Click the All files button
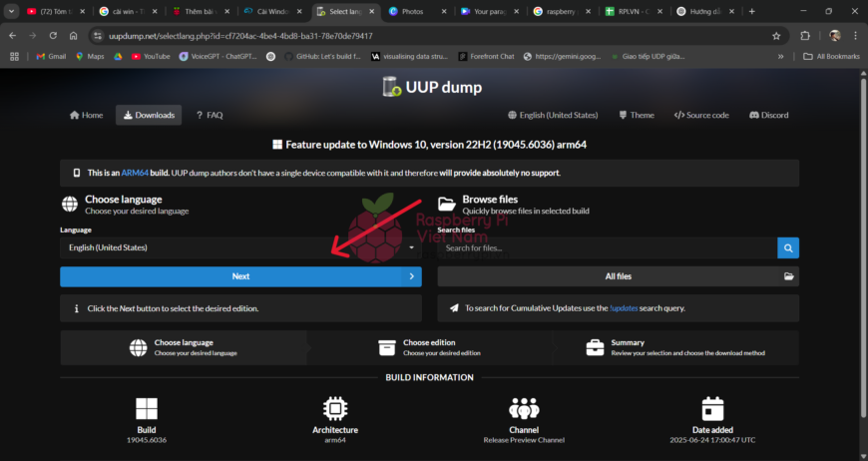This screenshot has height=461, width=868. point(618,276)
